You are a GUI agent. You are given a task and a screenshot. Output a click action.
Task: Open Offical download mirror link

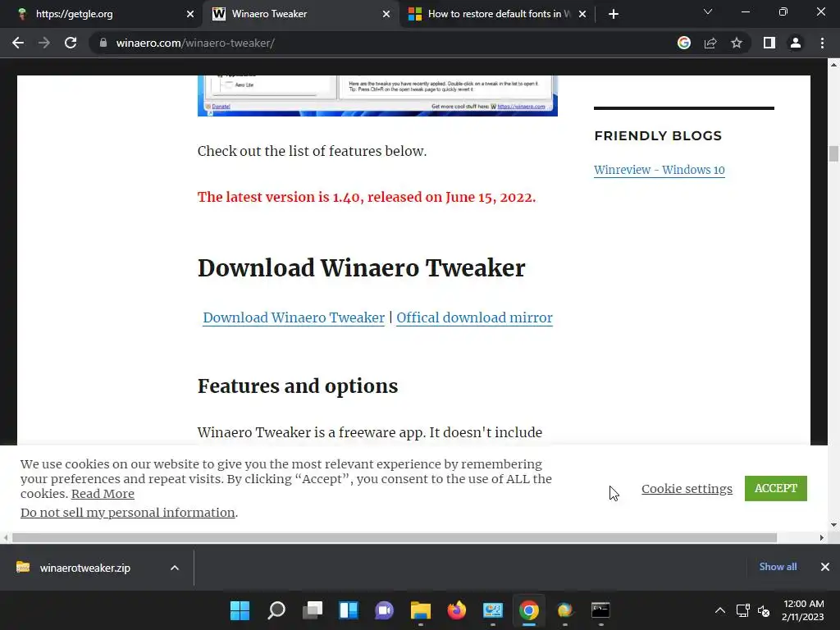[x=474, y=317]
